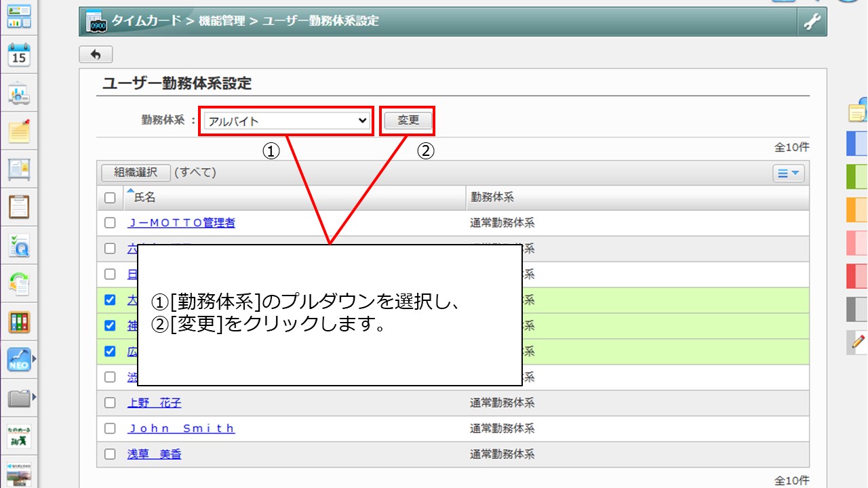This screenshot has height=488, width=868.
Task: Click the 全10件 count below the table
Action: click(792, 481)
